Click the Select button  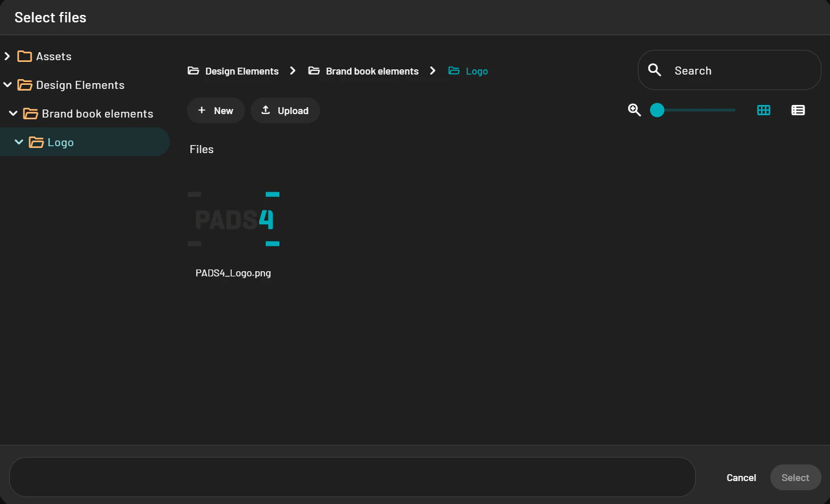[796, 478]
